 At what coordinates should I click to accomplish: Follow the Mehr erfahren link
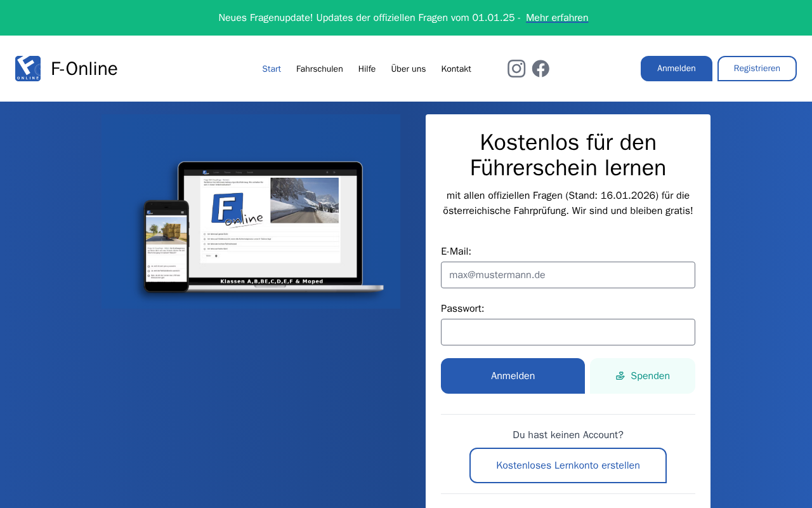[557, 18]
